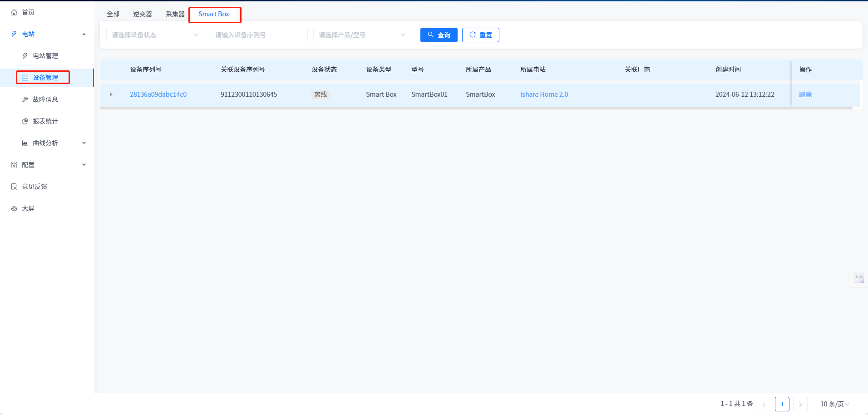Open the 10 条/页 page size selector

point(834,404)
